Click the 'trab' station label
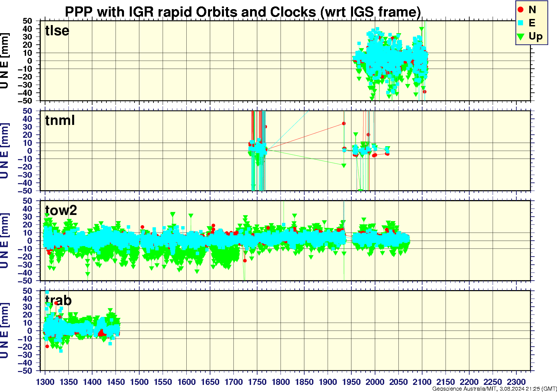Screen dimensions: 557x392 (x=58, y=300)
